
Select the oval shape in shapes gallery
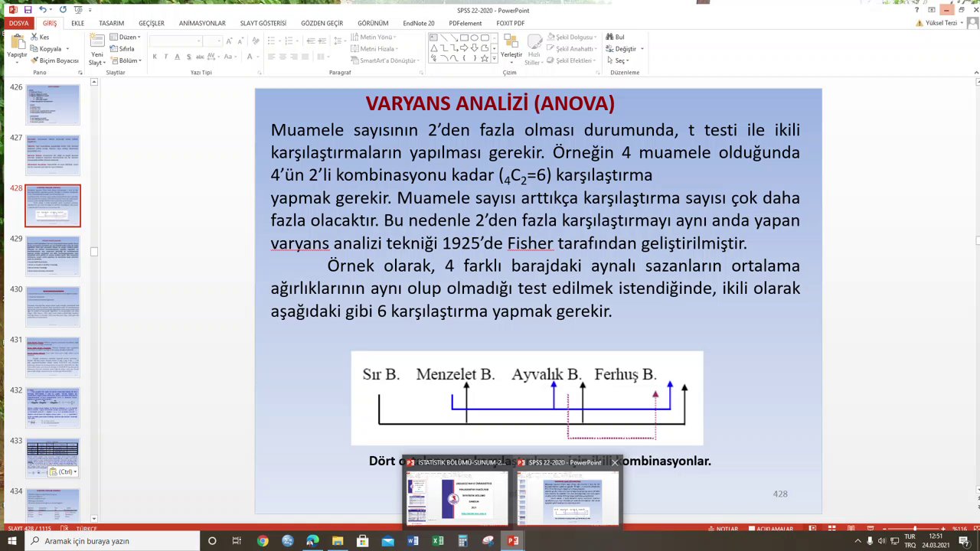coord(475,37)
